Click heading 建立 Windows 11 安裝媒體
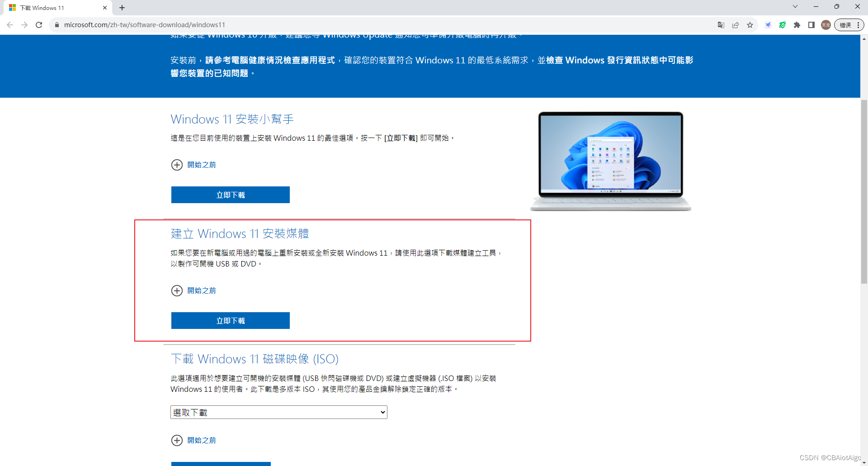 (240, 233)
